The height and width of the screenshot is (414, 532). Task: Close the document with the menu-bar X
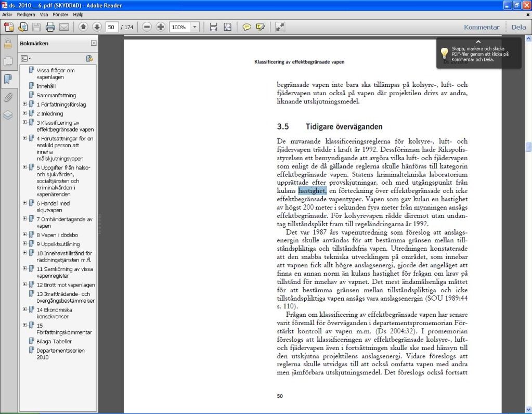pos(528,15)
